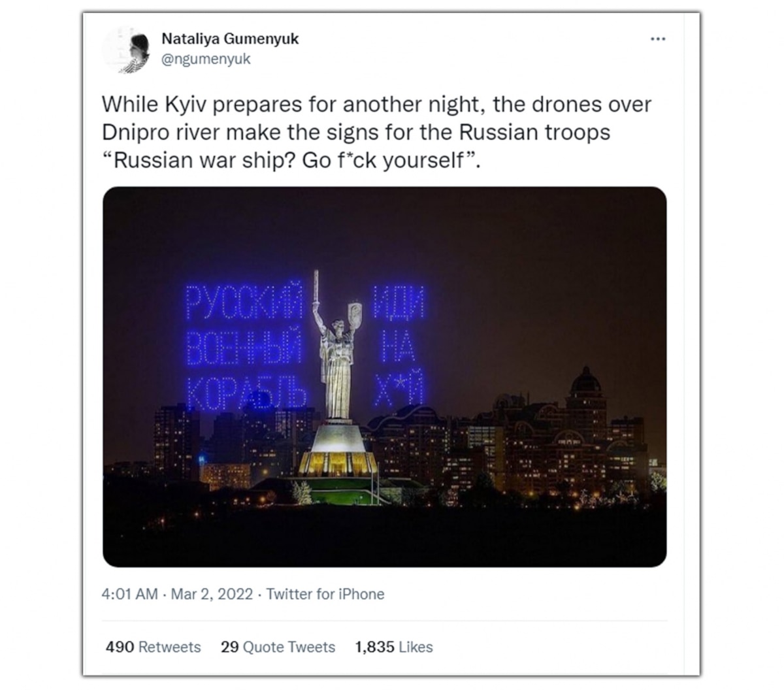Click the Twitter for iPhone source link
The image size is (784, 690).
[325, 594]
